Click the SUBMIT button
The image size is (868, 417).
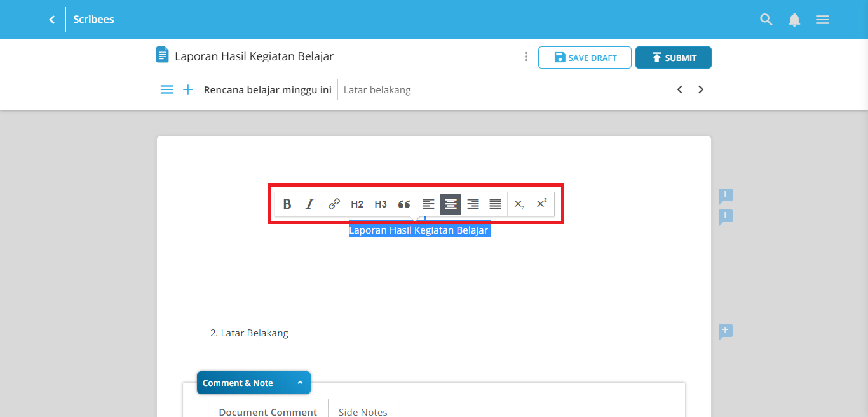(673, 57)
